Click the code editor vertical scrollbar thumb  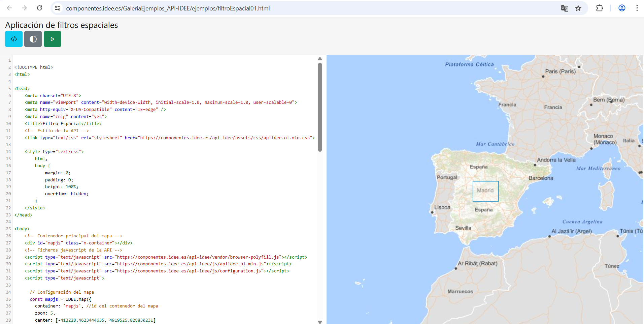(x=320, y=107)
